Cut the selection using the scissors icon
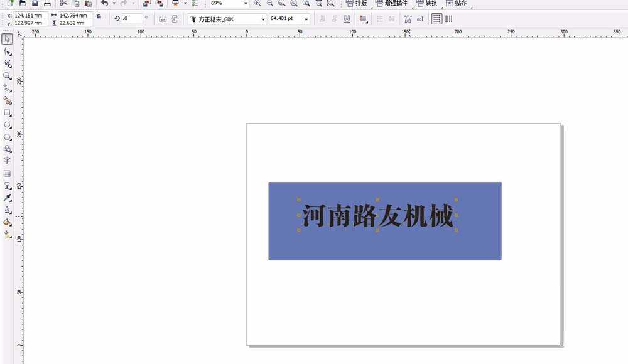Viewport: 628px width, 364px height. (63, 4)
